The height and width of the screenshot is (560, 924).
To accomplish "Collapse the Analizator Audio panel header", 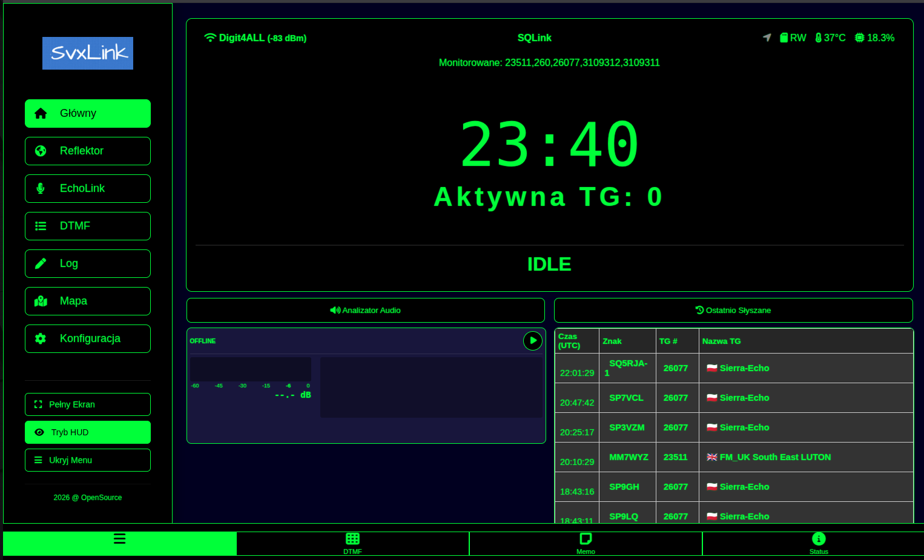I will [x=365, y=310].
